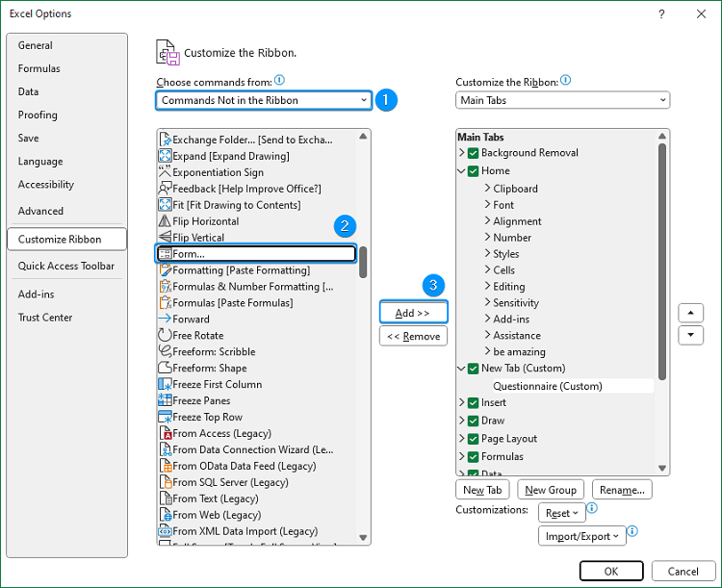
Task: Click the From SQL Server (Legacy) icon
Action: [x=165, y=482]
